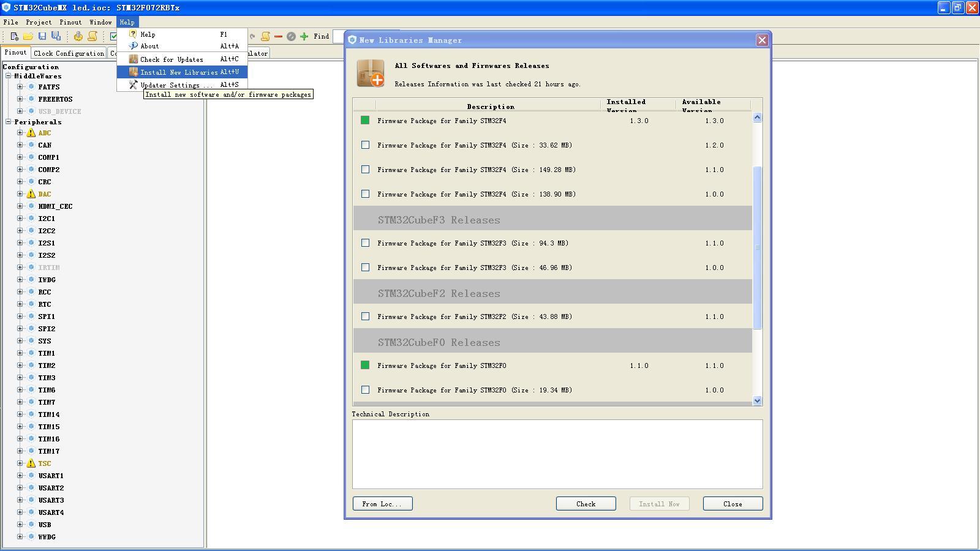The width and height of the screenshot is (980, 551).
Task: Click the Save Project As icon
Action: [x=56, y=37]
